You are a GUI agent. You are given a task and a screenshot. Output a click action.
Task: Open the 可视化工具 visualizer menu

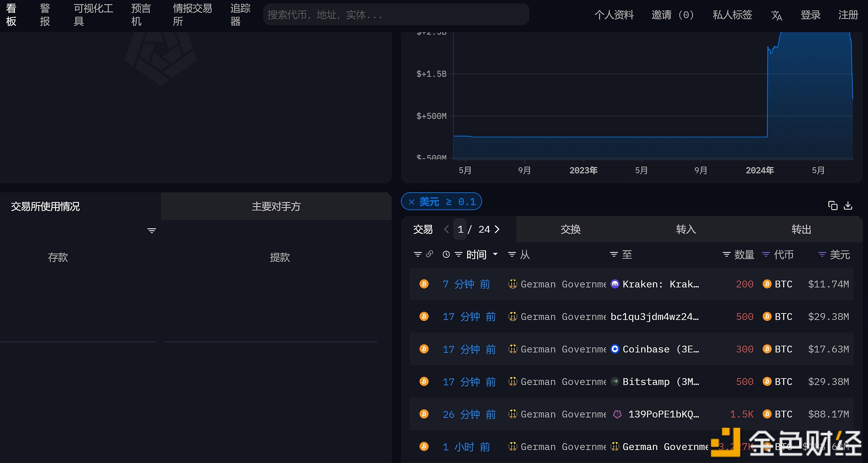click(x=93, y=15)
